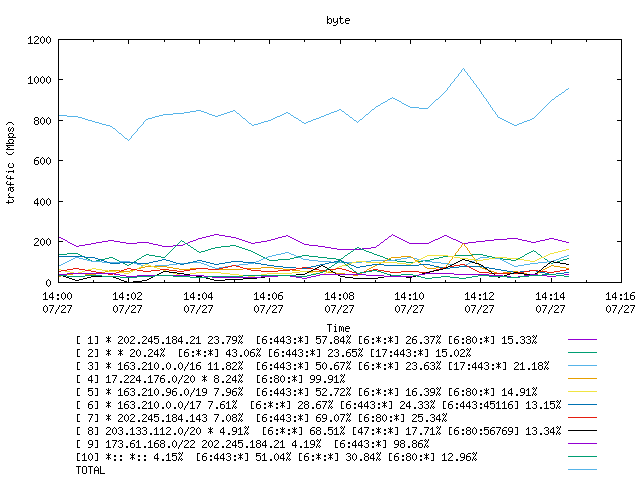Click the green line sample for entry [ 2]
The image size is (640, 480).
click(582, 352)
